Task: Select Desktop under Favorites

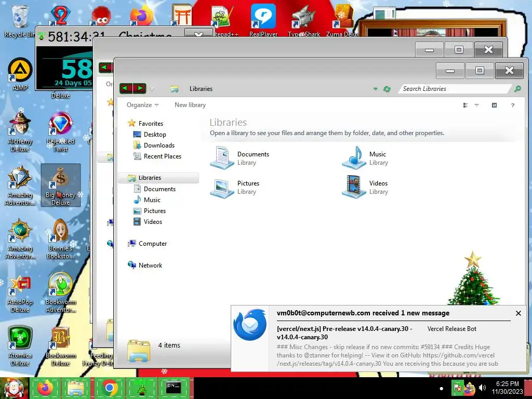Action: (x=155, y=135)
